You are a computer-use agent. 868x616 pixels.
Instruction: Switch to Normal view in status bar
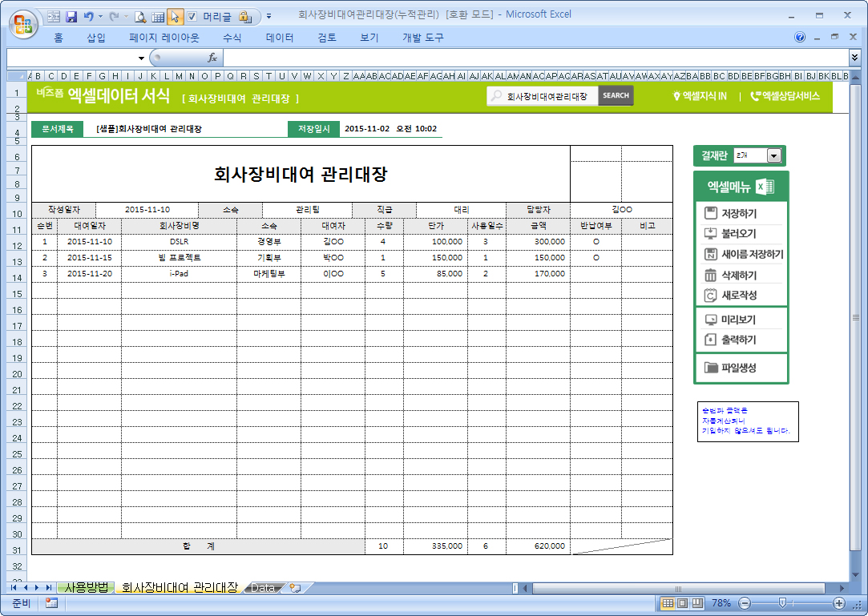click(668, 603)
